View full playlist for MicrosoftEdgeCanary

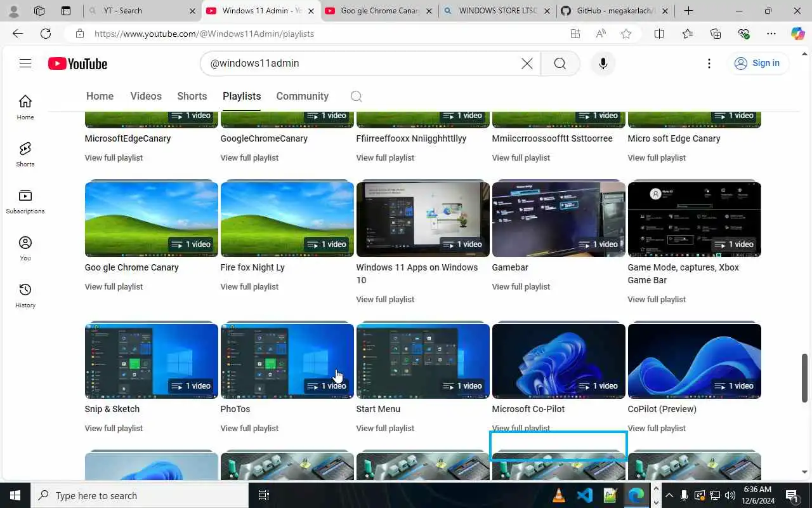pos(114,157)
